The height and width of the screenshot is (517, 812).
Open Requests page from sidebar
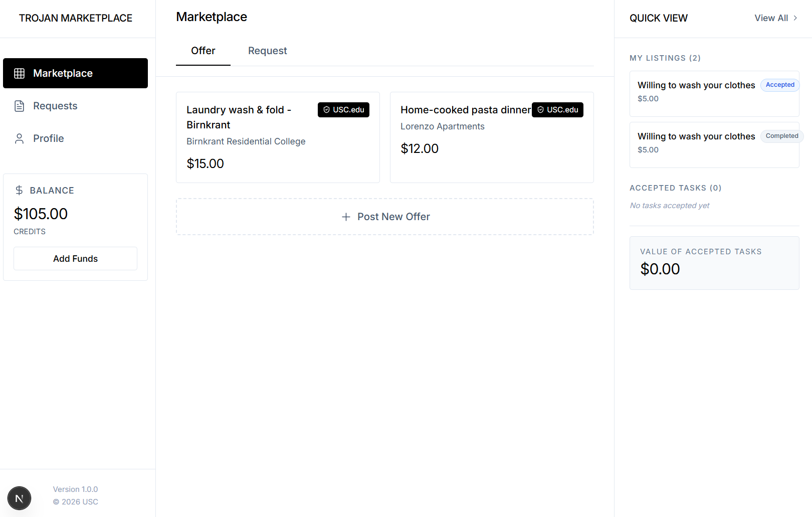pyautogui.click(x=55, y=106)
